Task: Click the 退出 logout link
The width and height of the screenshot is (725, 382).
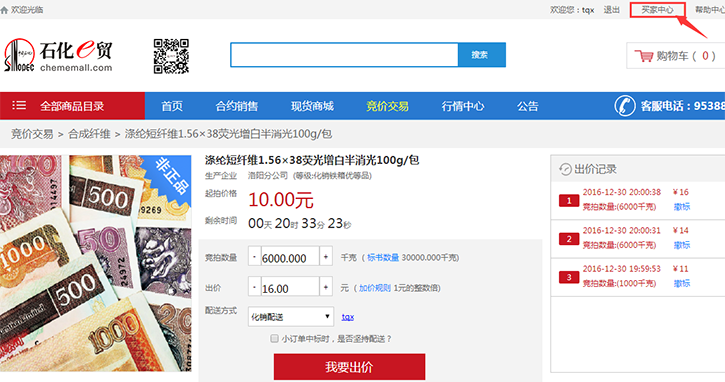Action: [612, 10]
